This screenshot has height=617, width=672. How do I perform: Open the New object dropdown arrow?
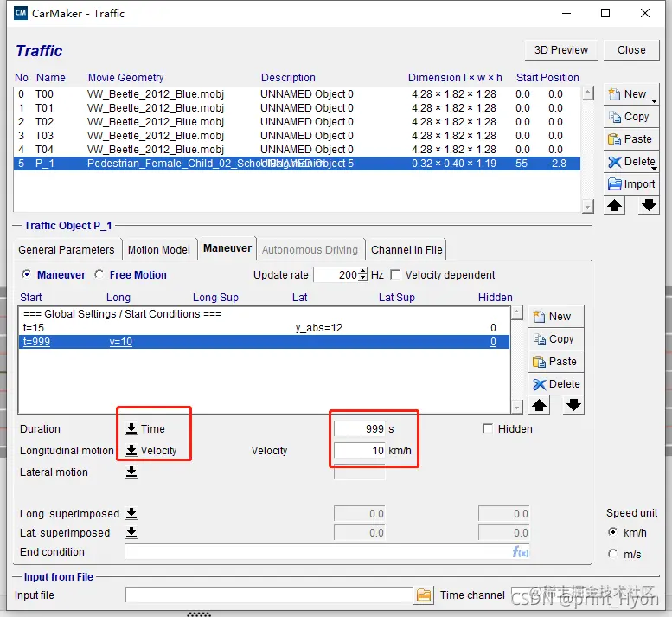654,101
